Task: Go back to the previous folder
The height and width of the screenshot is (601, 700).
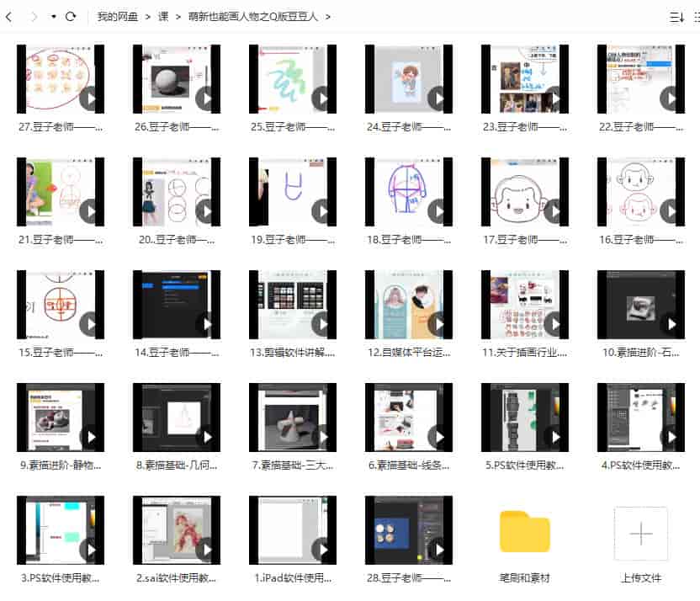Action: (9, 16)
